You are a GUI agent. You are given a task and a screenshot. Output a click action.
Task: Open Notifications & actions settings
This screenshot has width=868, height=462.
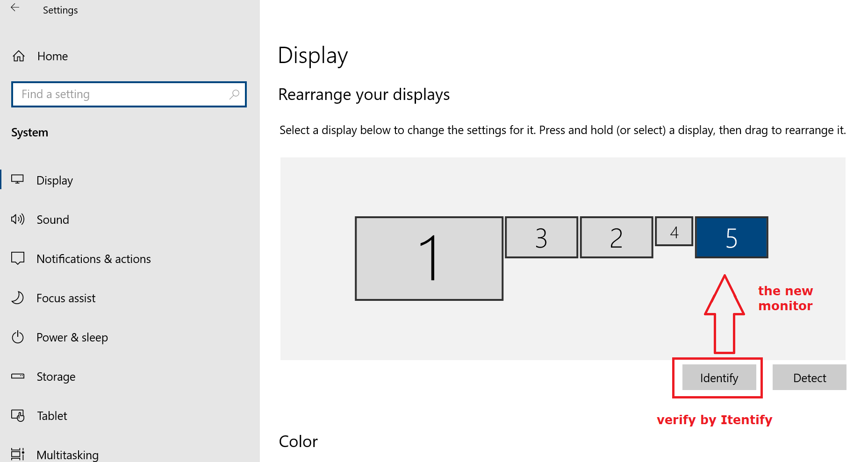93,259
